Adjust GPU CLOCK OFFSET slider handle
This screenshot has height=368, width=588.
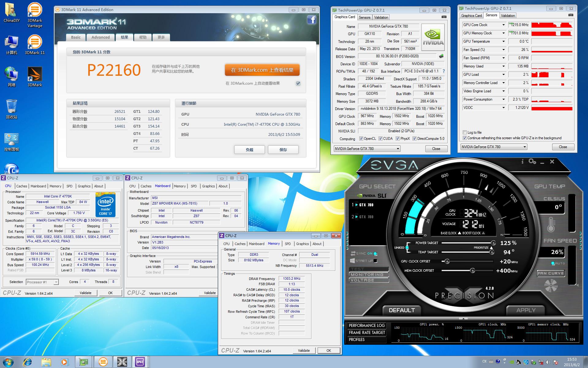pos(447,262)
